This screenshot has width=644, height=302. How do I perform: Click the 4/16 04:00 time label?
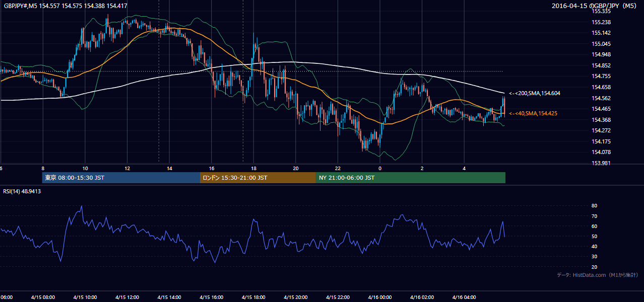(x=464, y=297)
